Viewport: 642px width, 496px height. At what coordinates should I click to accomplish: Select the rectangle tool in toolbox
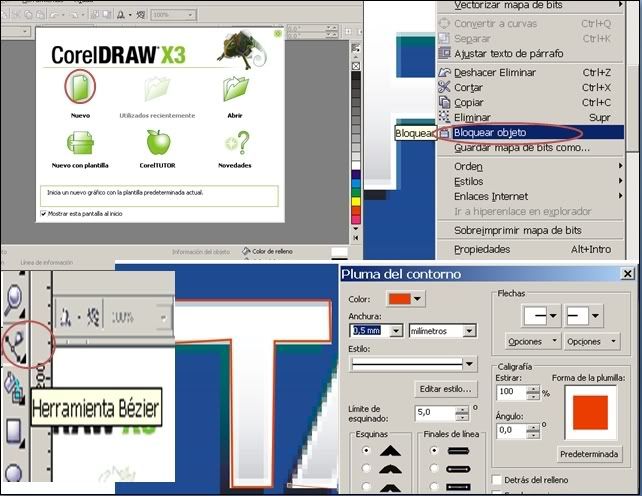14,433
